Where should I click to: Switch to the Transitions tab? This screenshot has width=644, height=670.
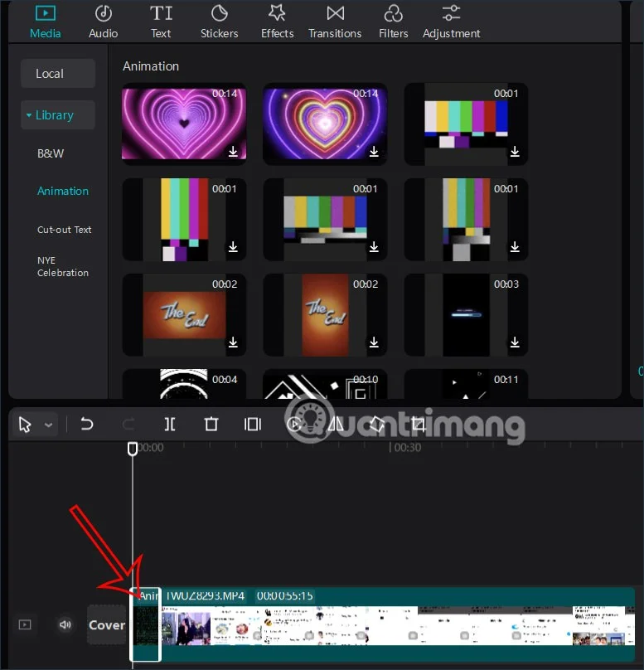tap(335, 22)
